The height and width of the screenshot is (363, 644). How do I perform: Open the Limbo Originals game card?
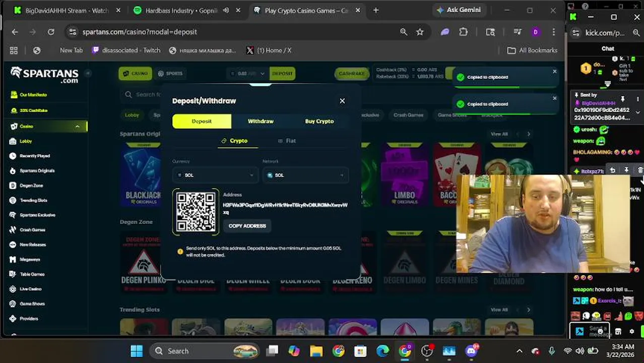pyautogui.click(x=404, y=175)
